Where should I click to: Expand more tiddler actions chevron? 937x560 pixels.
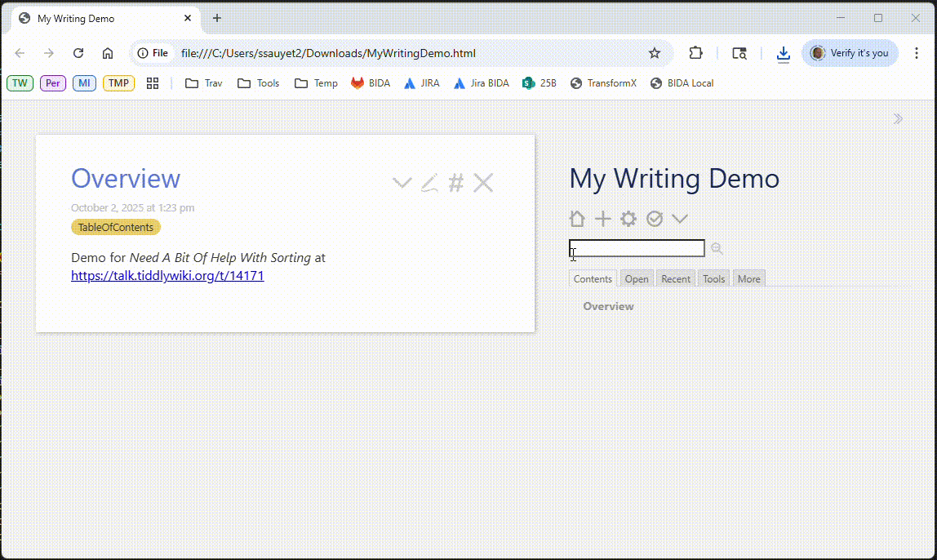(402, 183)
